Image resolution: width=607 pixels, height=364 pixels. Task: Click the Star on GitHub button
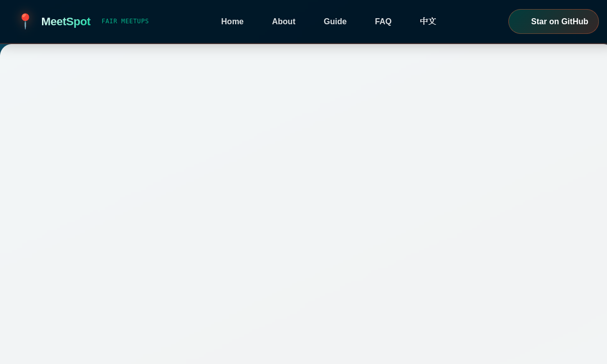553,21
